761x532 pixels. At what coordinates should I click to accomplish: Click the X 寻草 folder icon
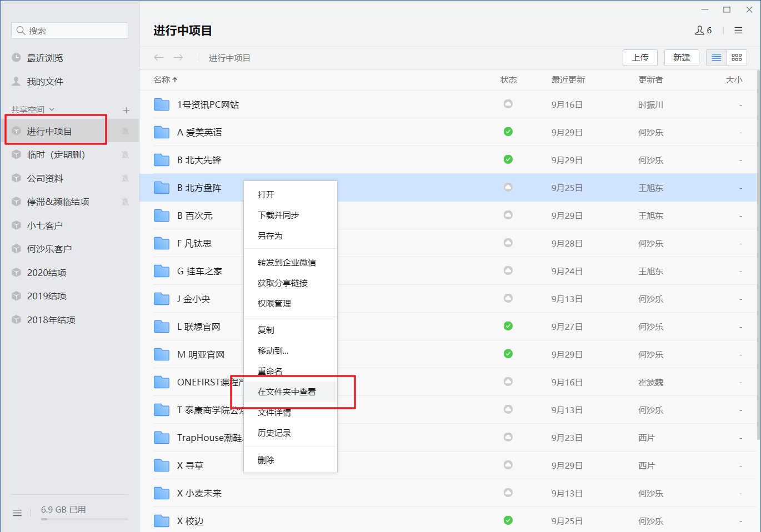(162, 465)
